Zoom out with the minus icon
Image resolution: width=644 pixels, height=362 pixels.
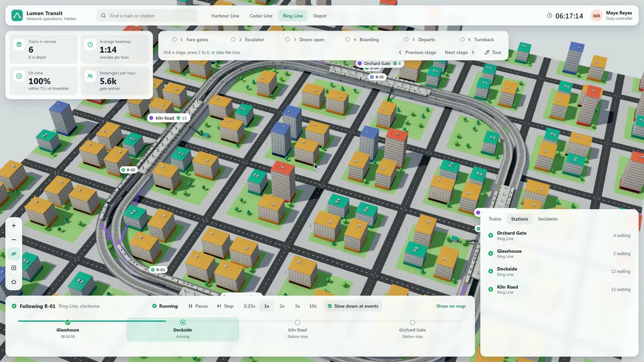[x=14, y=240]
